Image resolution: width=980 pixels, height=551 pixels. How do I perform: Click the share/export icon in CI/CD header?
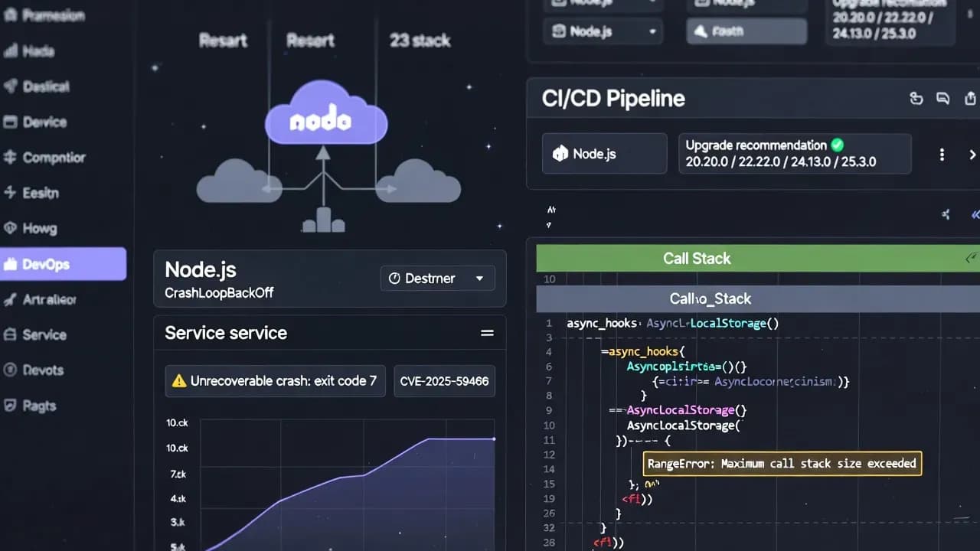pyautogui.click(x=969, y=98)
